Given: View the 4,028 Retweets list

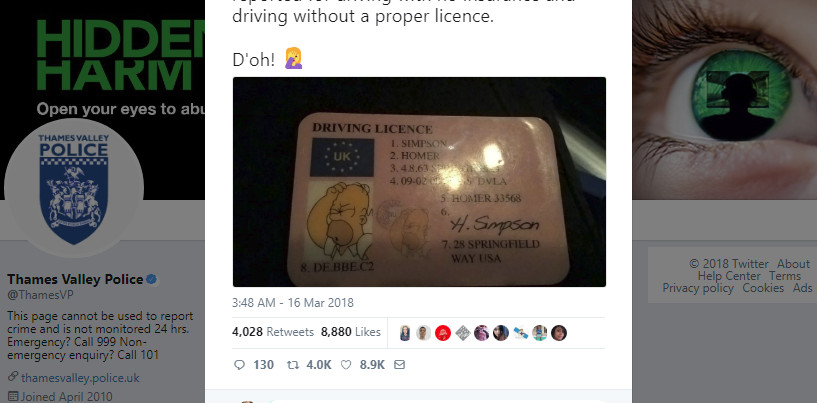Looking at the screenshot, I should click(273, 332).
